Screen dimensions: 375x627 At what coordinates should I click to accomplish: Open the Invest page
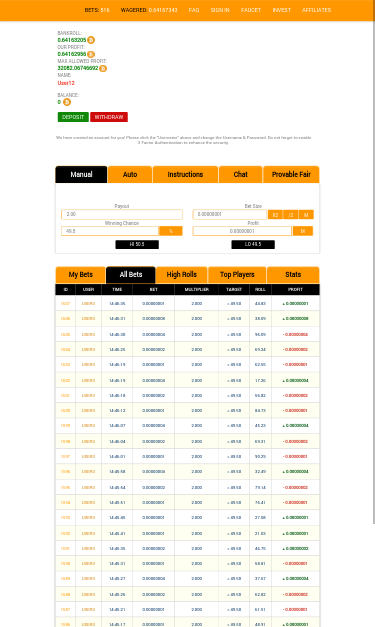(x=281, y=10)
